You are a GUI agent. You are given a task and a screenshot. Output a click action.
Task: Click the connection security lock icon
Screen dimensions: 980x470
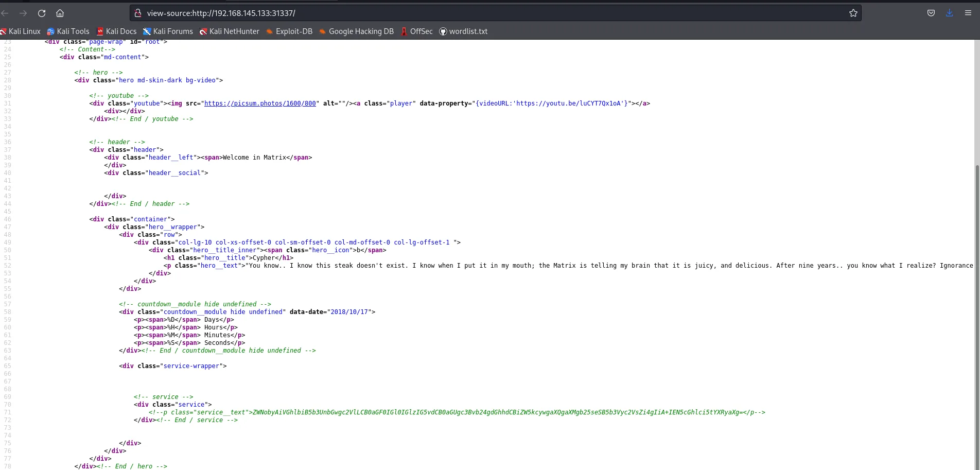click(x=138, y=13)
